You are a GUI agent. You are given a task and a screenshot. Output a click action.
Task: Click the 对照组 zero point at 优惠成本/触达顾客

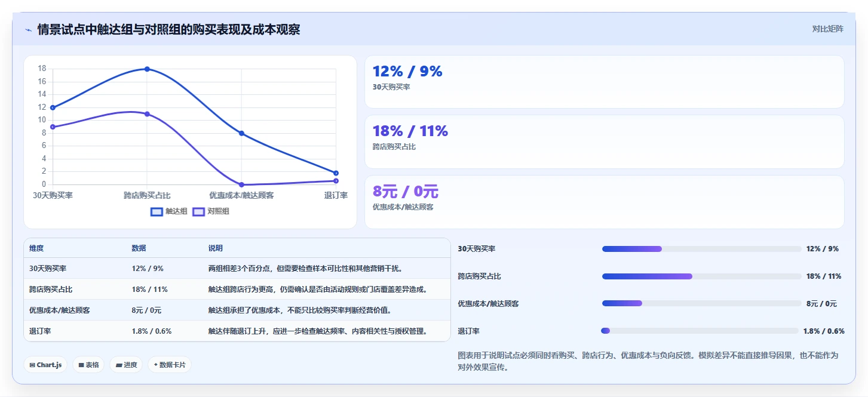pyautogui.click(x=241, y=184)
